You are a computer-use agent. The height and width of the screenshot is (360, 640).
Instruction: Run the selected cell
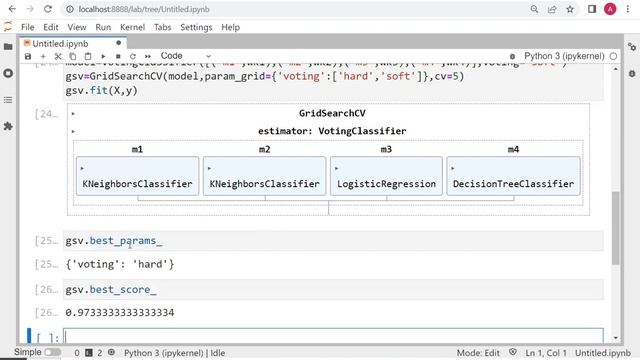[x=103, y=56]
